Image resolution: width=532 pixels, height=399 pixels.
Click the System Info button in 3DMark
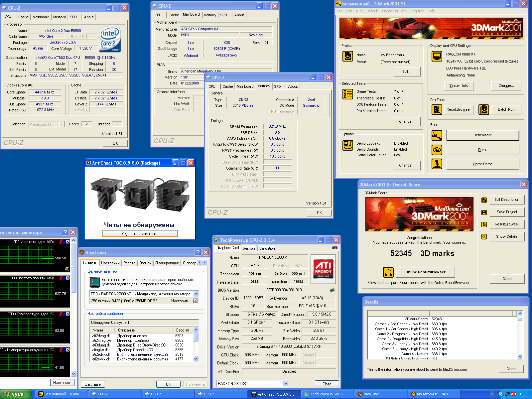point(459,86)
